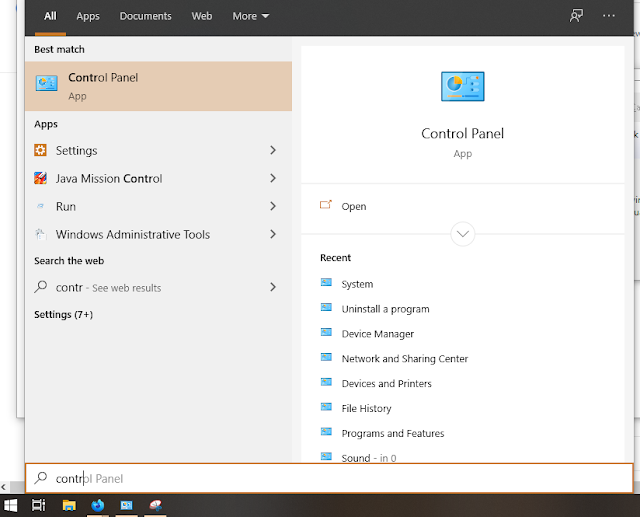640x517 pixels.
Task: Click the Network and Sharing Center icon
Action: tap(326, 357)
